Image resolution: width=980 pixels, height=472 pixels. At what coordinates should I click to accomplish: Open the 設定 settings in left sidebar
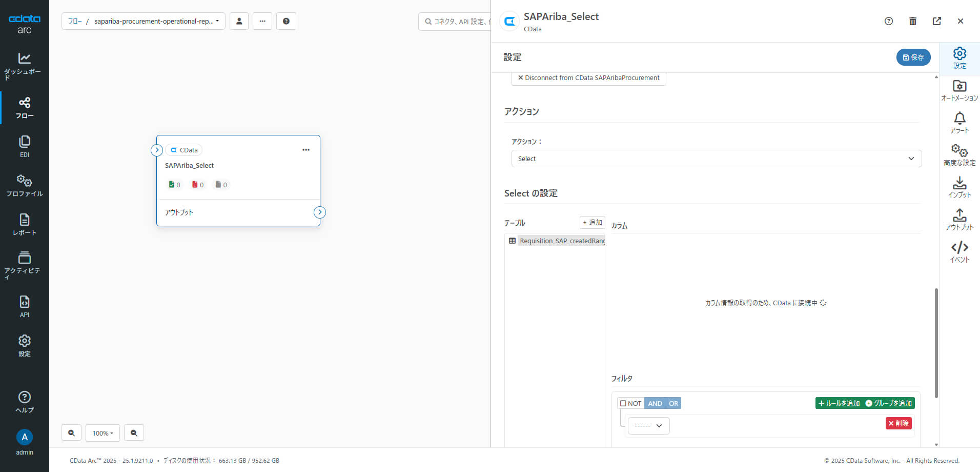pos(24,345)
